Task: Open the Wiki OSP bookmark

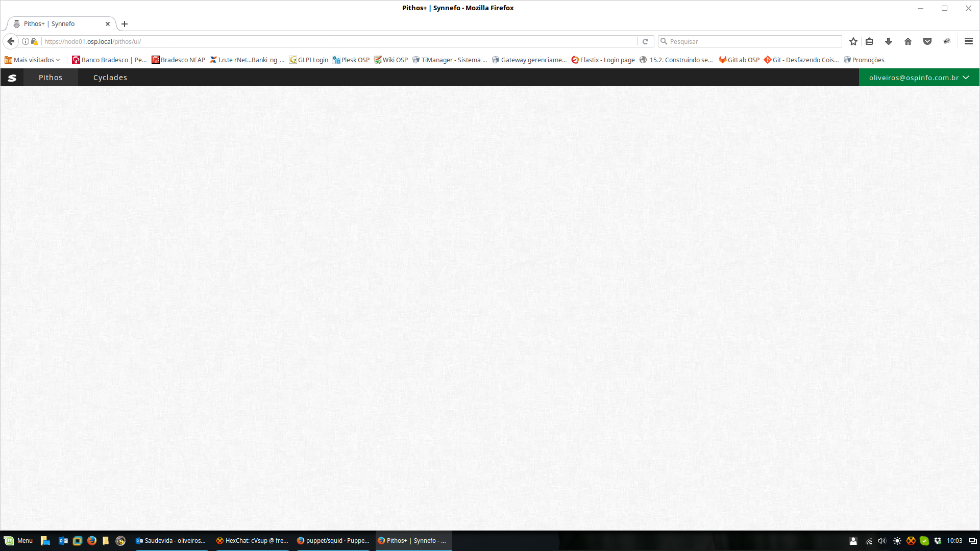Action: 391,60
